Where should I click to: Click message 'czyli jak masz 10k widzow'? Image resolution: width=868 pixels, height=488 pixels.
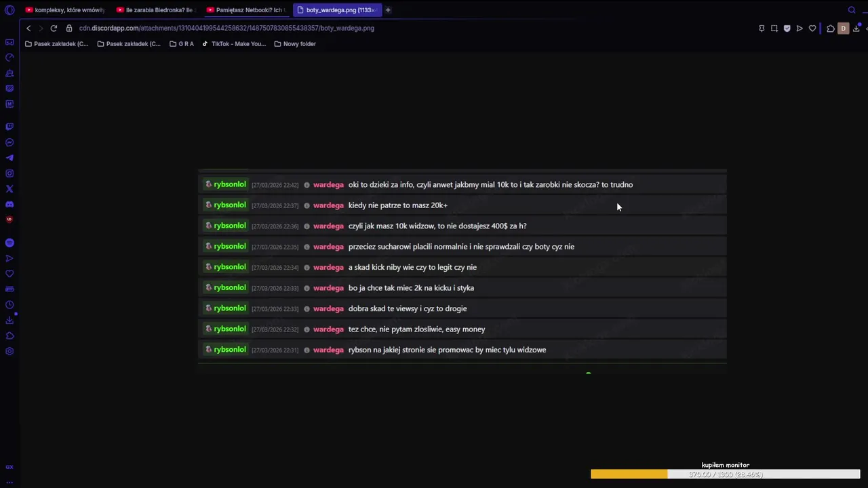click(x=437, y=226)
